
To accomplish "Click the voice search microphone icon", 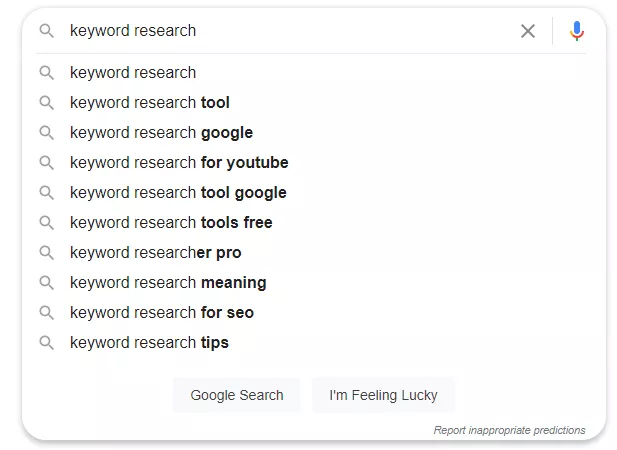I will (576, 31).
